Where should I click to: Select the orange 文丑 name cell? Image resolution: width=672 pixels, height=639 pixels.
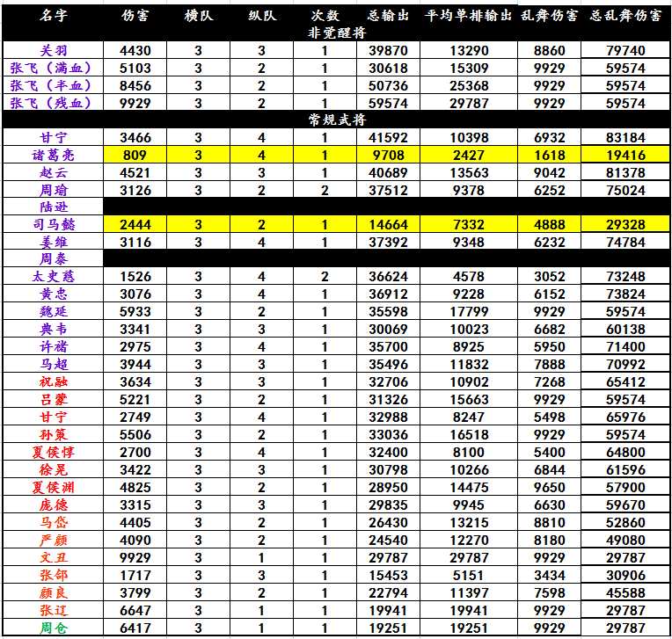(x=52, y=557)
